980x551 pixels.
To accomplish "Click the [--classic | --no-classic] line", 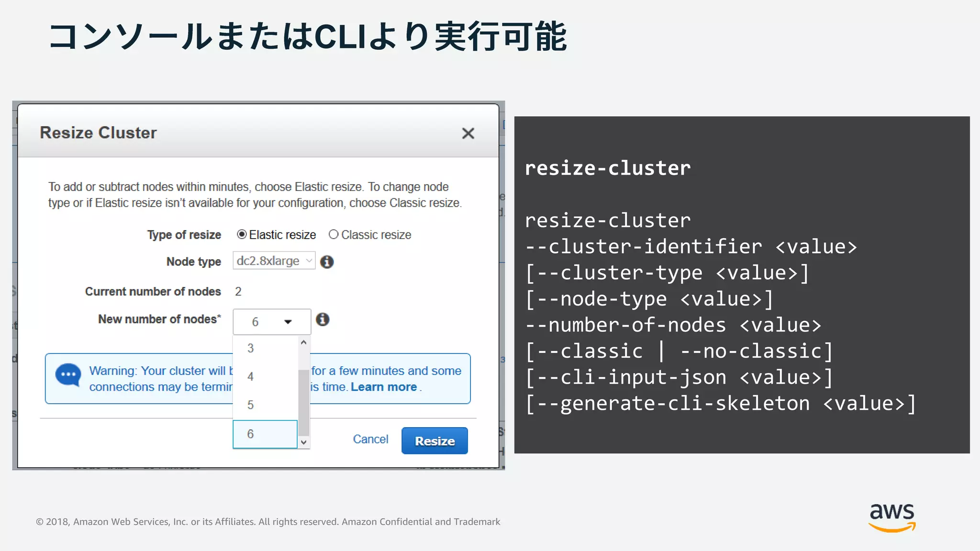I will pyautogui.click(x=679, y=352).
